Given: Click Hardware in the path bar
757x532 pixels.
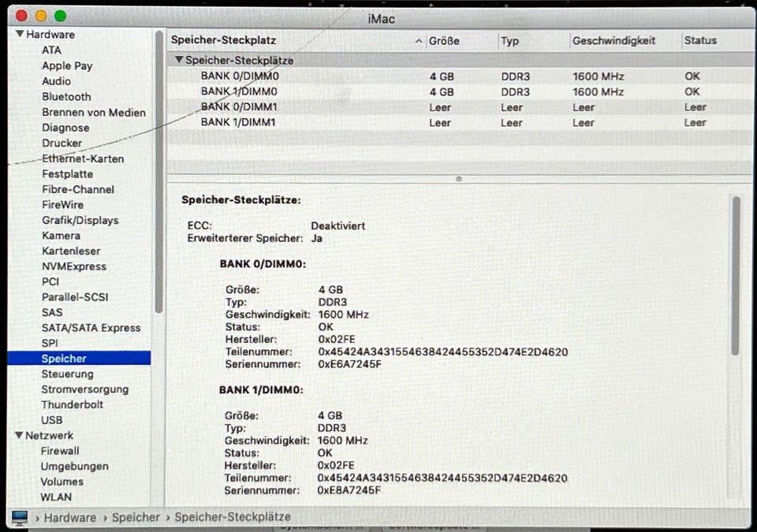Looking at the screenshot, I should click(70, 518).
